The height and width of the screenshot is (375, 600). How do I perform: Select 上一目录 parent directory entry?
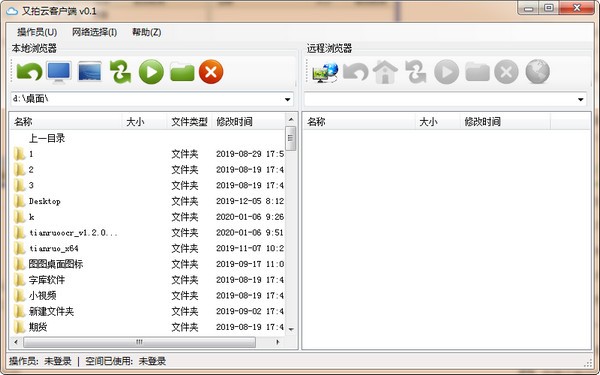(47, 138)
